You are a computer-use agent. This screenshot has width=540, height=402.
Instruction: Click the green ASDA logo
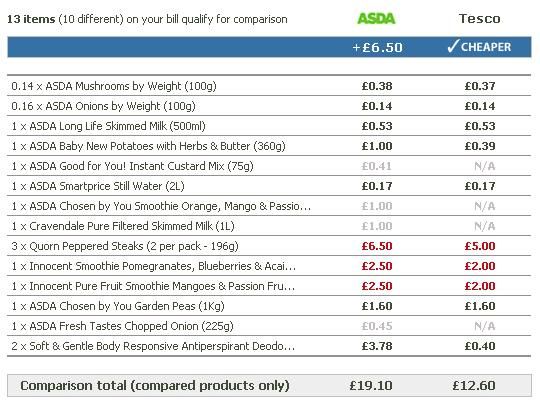(x=376, y=19)
